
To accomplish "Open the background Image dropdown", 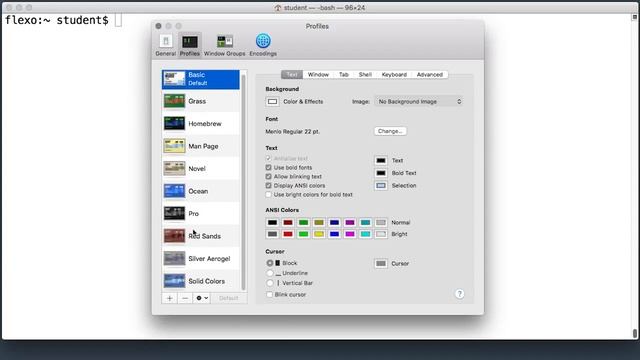I will click(x=419, y=102).
